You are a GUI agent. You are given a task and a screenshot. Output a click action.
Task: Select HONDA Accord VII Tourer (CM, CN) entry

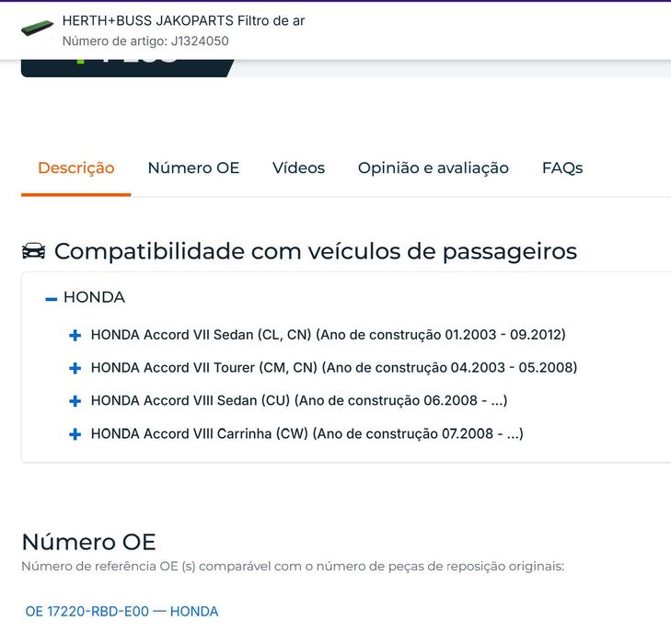(x=333, y=368)
